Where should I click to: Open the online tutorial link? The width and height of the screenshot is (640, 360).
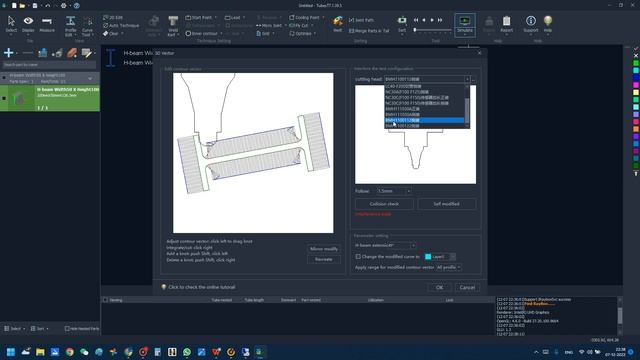pyautogui.click(x=202, y=287)
